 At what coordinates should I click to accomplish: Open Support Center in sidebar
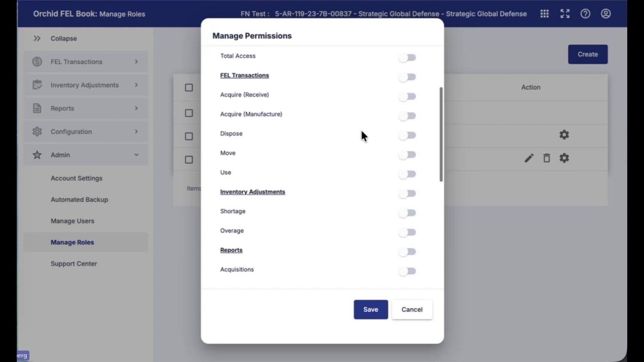coord(74,263)
